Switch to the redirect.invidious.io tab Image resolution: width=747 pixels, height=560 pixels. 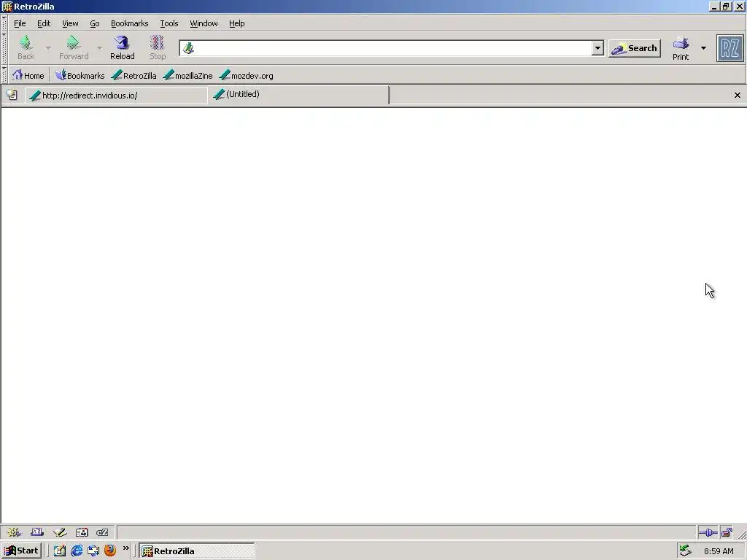click(116, 96)
